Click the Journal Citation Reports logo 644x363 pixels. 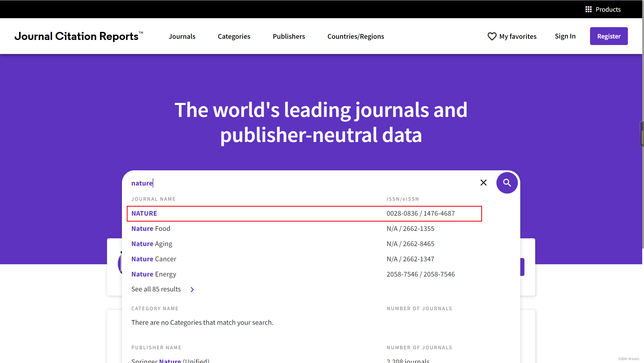79,36
